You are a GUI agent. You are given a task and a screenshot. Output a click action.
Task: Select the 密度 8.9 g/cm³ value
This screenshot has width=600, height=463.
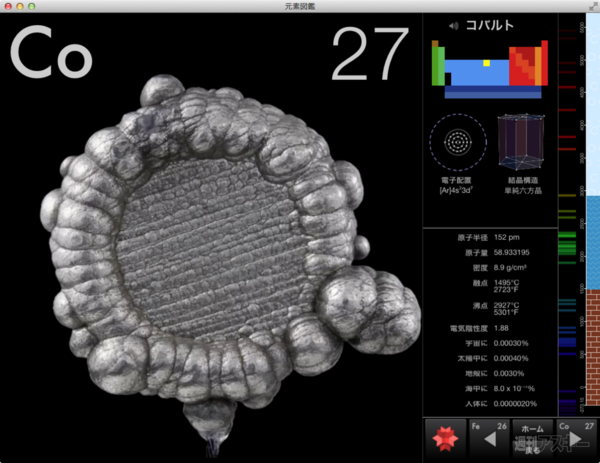[510, 267]
